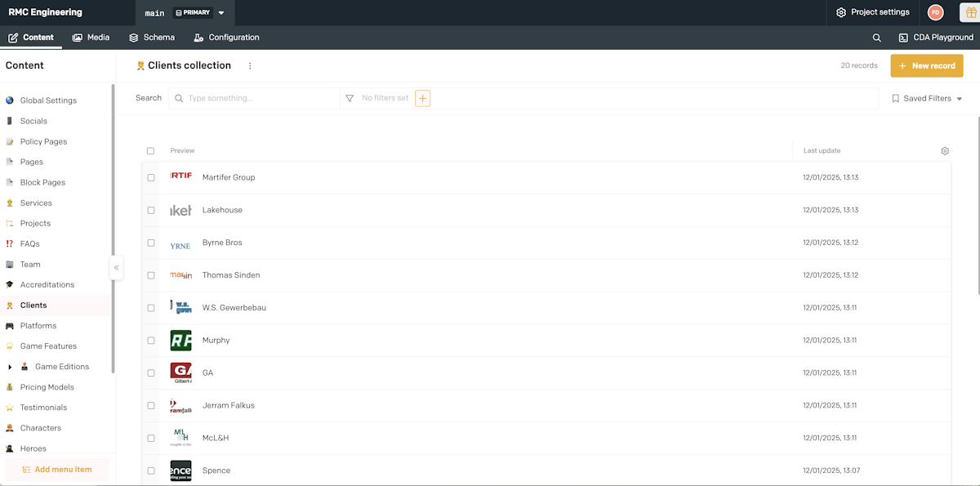Open the Clients collection three-dot menu
Screen dimensions: 980x486
(x=250, y=66)
